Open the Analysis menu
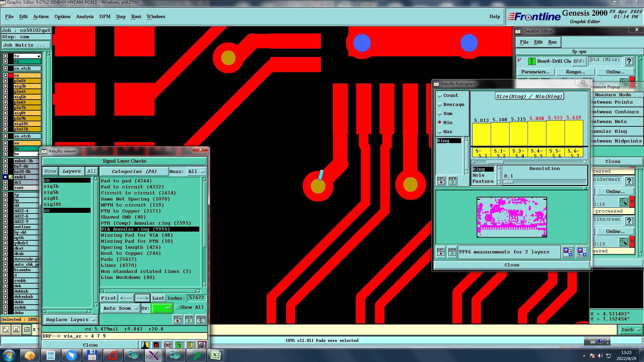The width and height of the screenshot is (644, 362). click(85, 16)
